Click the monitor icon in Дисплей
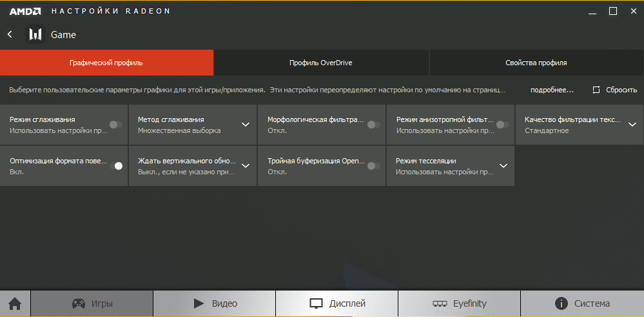Screen dimensions: 644x317 point(316,304)
